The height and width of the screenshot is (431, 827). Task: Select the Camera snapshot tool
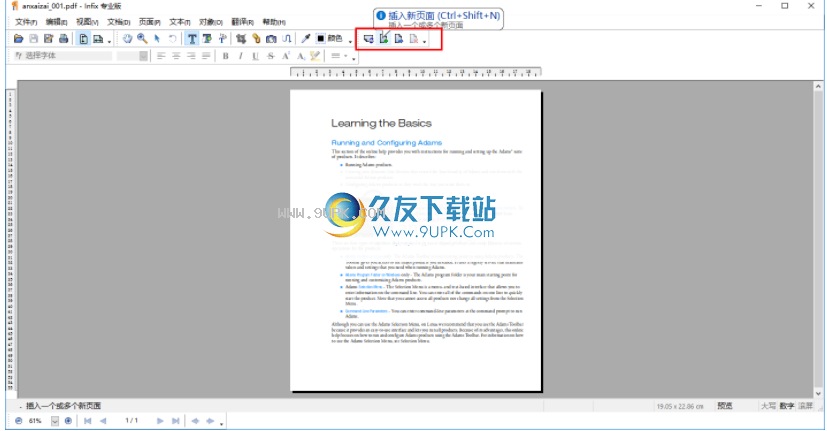271,39
